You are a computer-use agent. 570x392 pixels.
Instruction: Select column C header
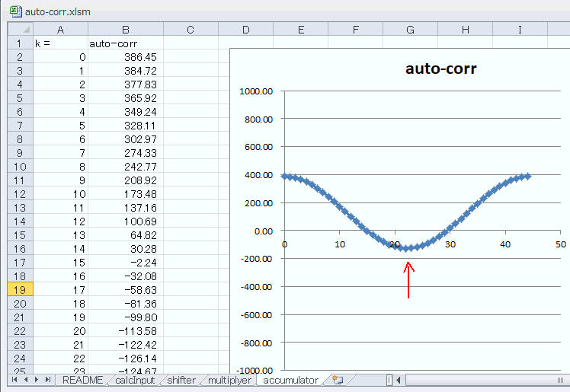click(x=191, y=29)
